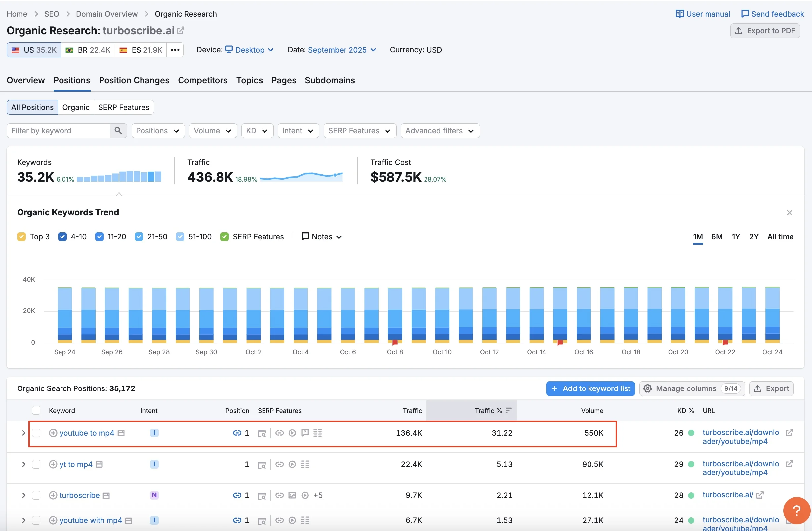This screenshot has height=531, width=812.
Task: Click the red note flag on Oct 8
Action: click(395, 342)
